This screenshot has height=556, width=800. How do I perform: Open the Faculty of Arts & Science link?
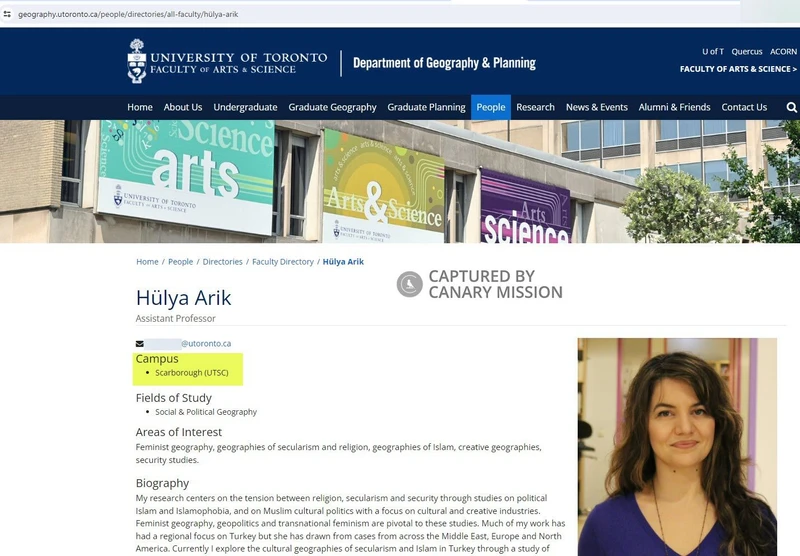pos(738,69)
